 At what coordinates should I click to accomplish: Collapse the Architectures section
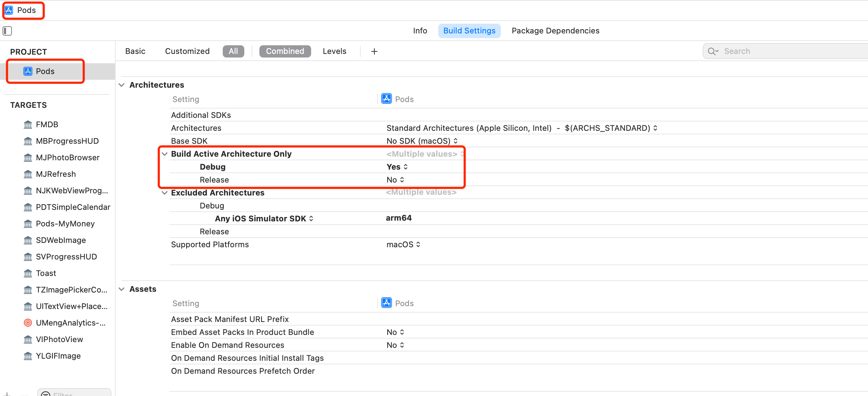[122, 85]
